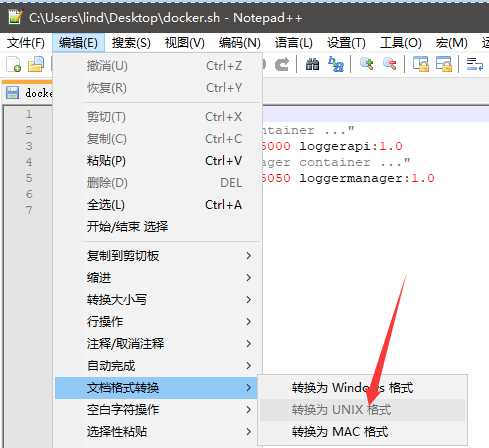Open the 语言(L) menu
This screenshot has width=489, height=448.
(294, 43)
